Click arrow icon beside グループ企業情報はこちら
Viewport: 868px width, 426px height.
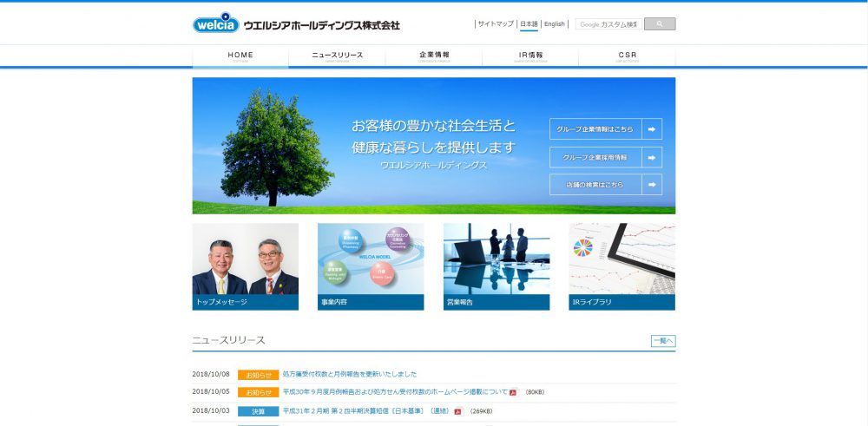(x=652, y=129)
